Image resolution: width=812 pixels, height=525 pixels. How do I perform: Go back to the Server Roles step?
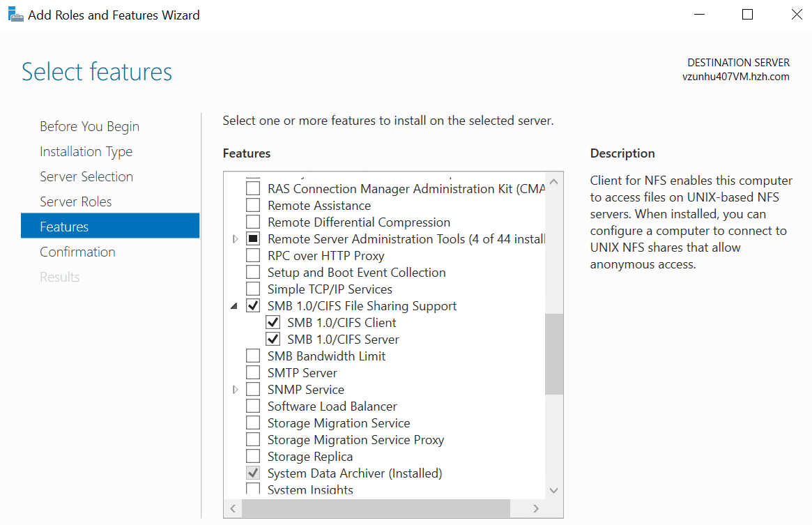point(75,201)
